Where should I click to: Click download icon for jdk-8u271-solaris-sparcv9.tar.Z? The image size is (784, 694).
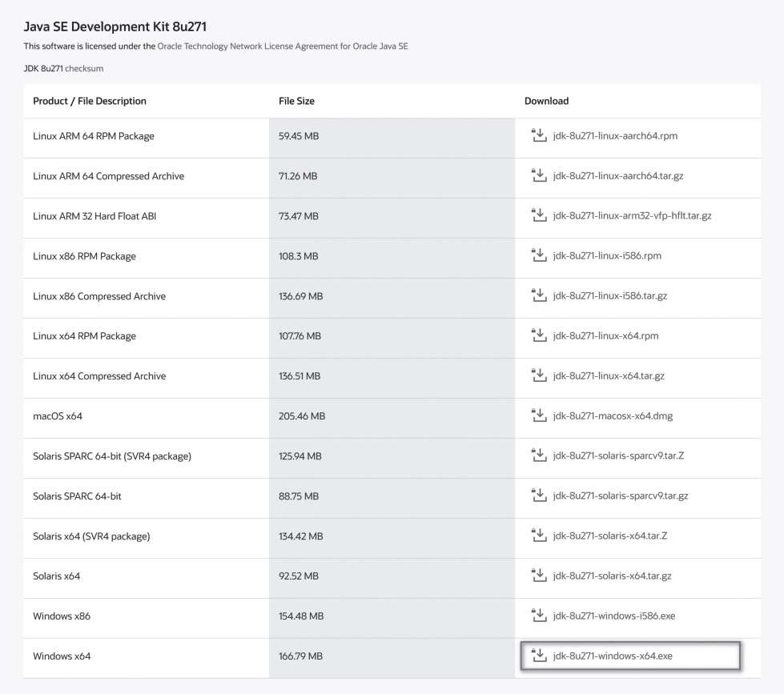tap(538, 455)
